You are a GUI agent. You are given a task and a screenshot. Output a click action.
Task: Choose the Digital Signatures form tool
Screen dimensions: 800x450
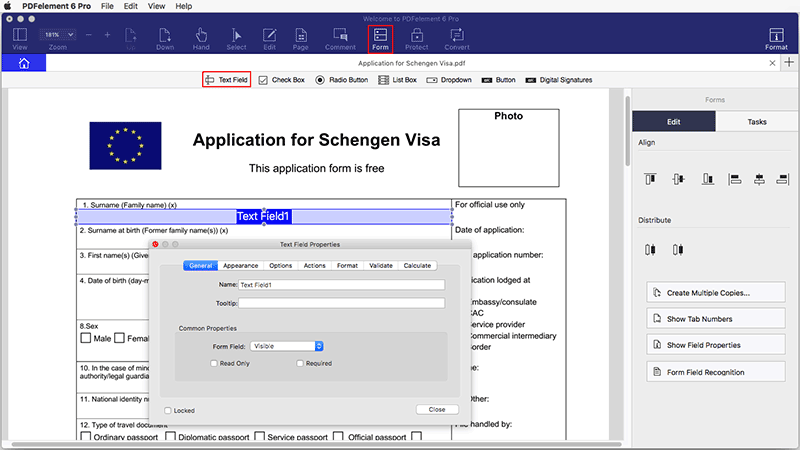559,80
